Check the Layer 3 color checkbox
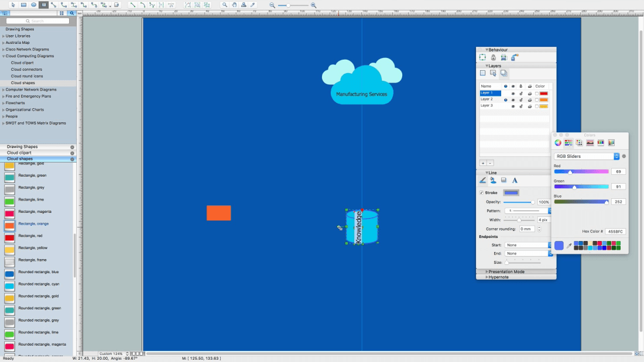 point(537,106)
